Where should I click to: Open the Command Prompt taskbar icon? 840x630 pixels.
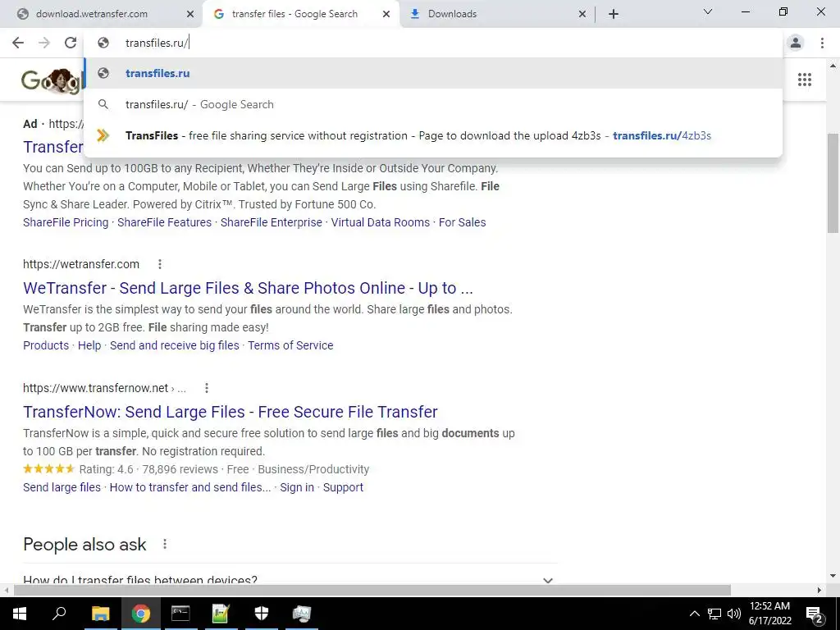coord(180,614)
